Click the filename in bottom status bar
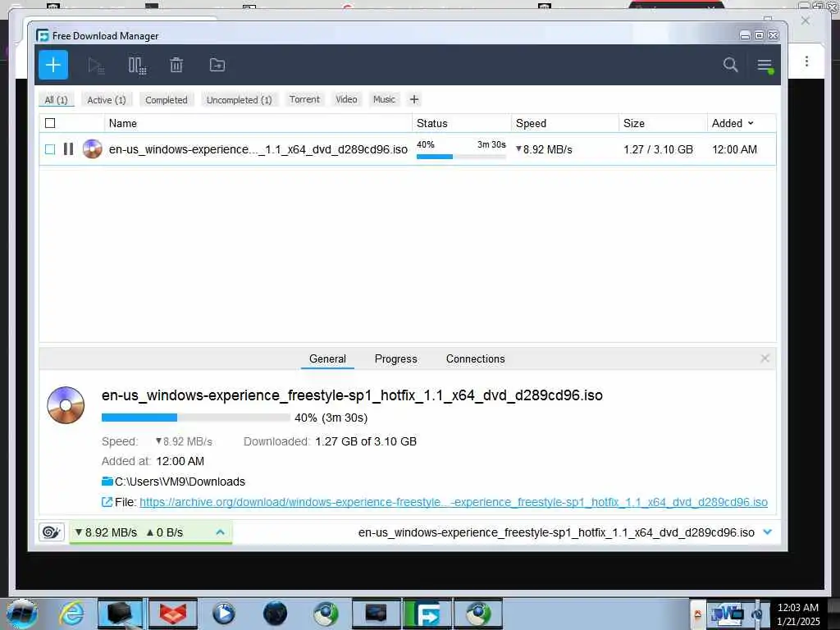 [x=555, y=532]
